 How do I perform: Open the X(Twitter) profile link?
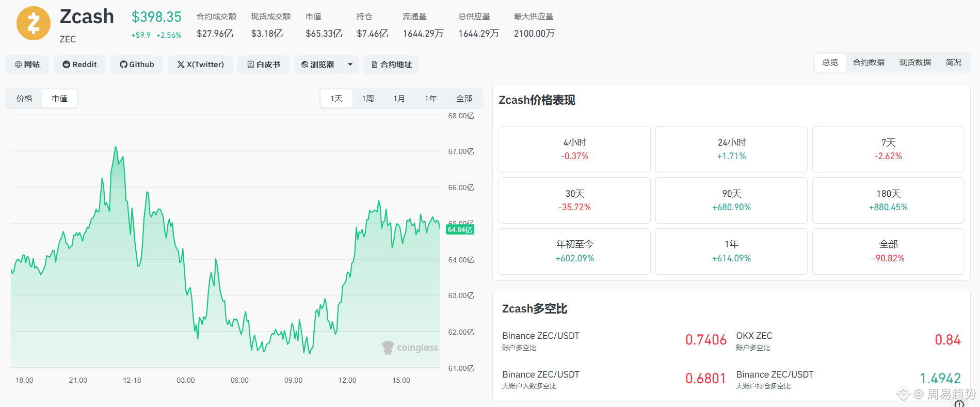[x=200, y=65]
